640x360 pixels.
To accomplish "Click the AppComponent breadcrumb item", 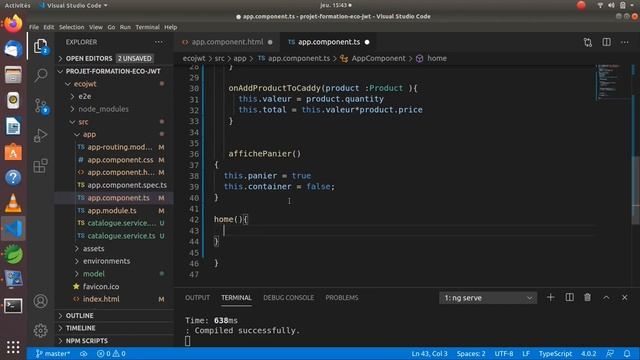I will click(378, 58).
